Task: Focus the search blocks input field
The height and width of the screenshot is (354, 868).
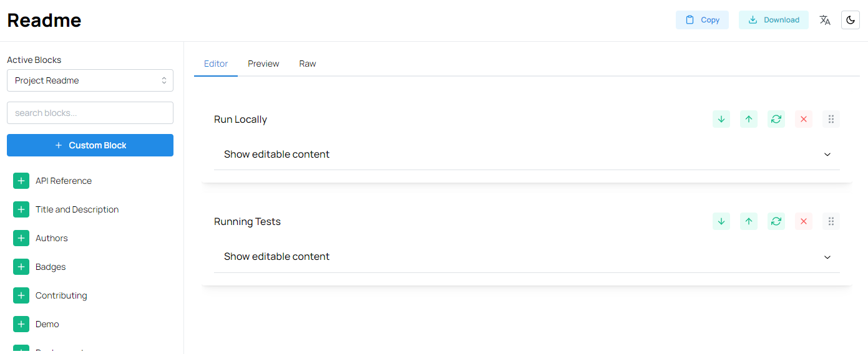Action: pos(90,113)
